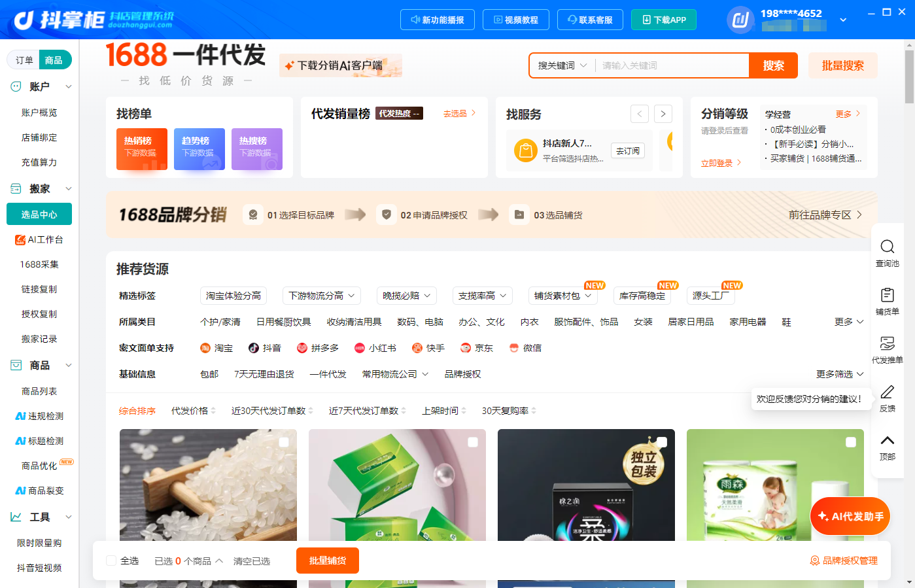Click the 京东 platform icon
This screenshot has height=588, width=915.
[x=465, y=348]
